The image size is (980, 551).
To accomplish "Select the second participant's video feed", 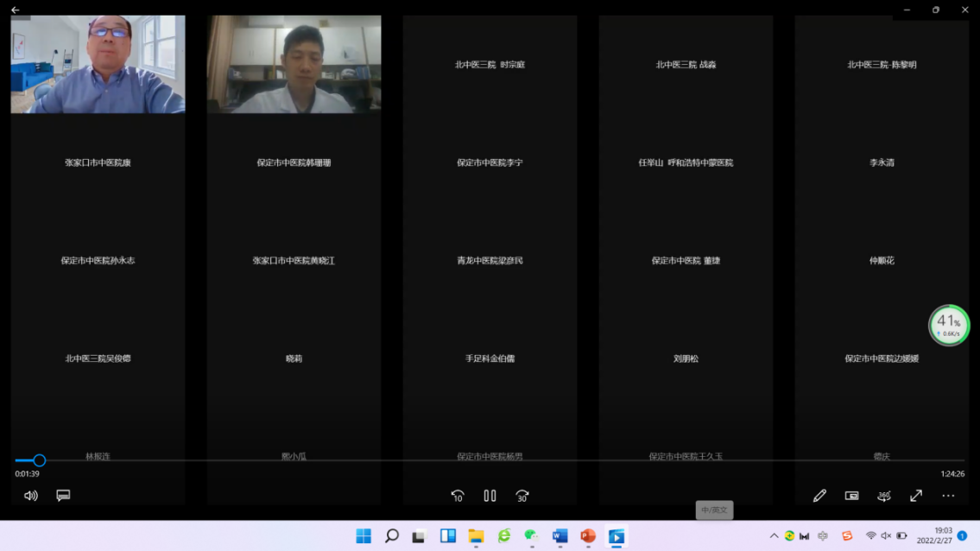I will click(x=294, y=65).
